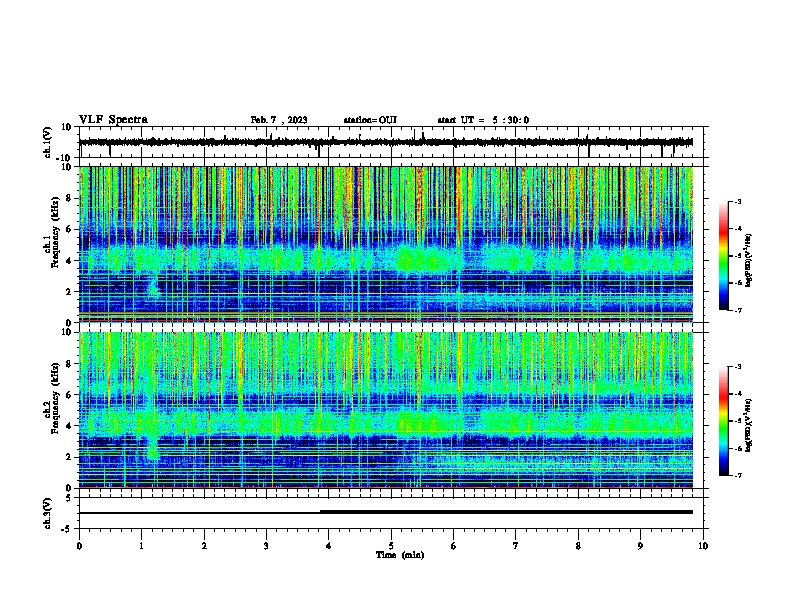The image size is (792, 612).
Task: Click the ch.1 spectrogram color scale bar
Action: (x=723, y=256)
